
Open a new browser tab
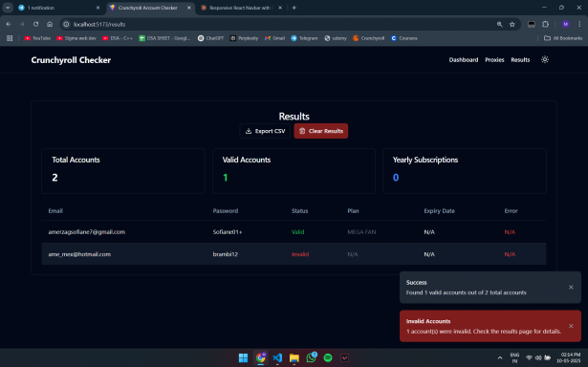294,8
